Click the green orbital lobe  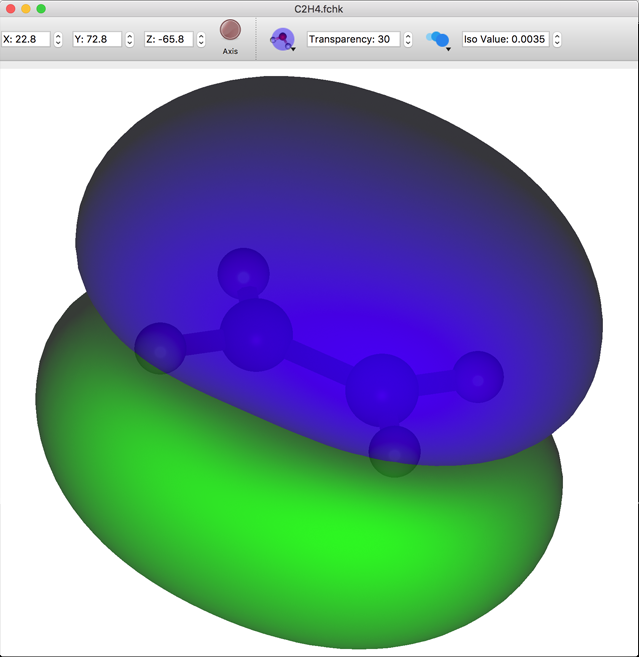(300, 540)
